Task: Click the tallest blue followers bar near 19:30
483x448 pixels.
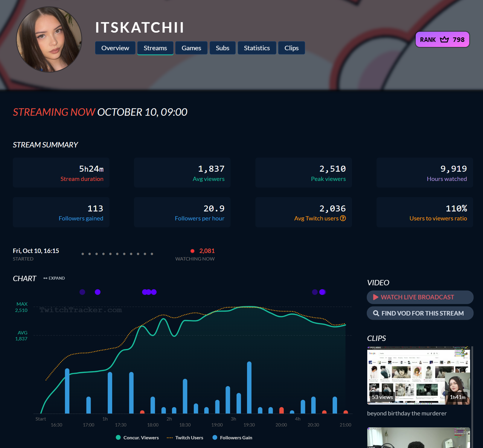Action: tap(249, 388)
